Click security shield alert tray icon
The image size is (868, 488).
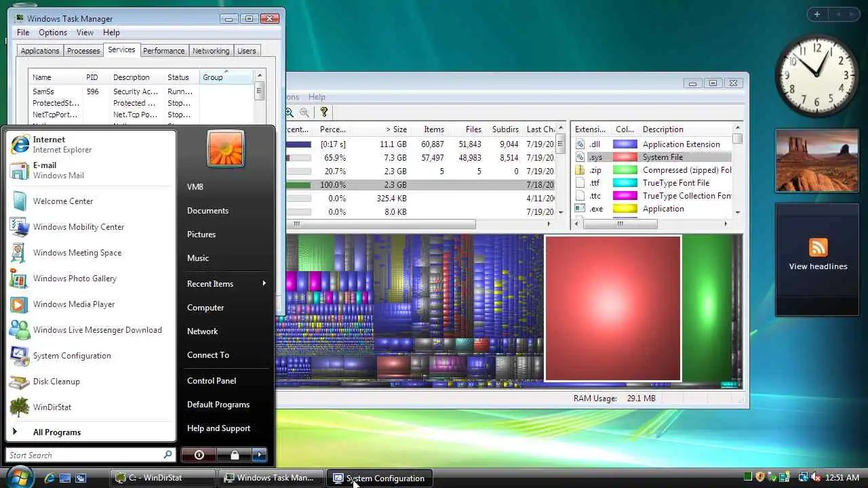761,478
